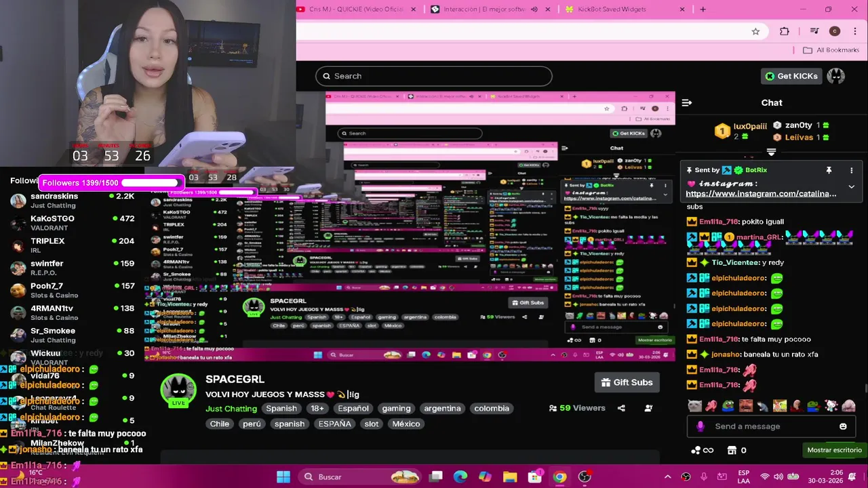Open sandraskins channel in the sidebar

click(73, 201)
